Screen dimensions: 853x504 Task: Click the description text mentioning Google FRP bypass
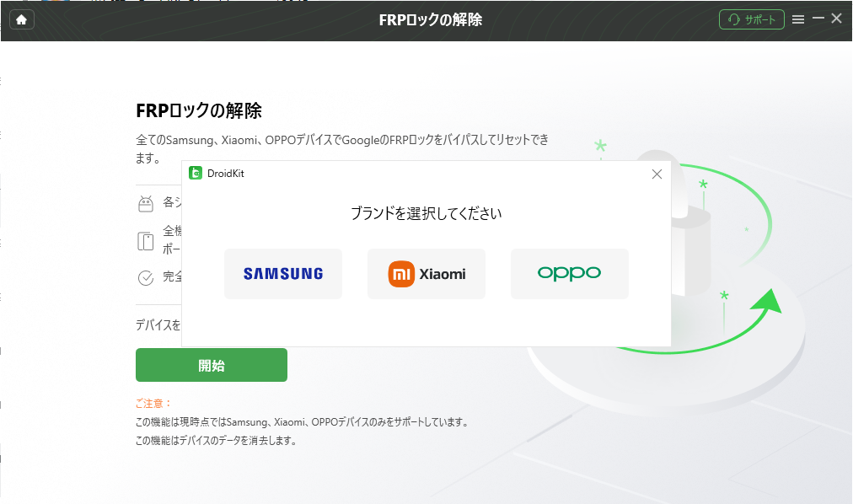pos(342,149)
